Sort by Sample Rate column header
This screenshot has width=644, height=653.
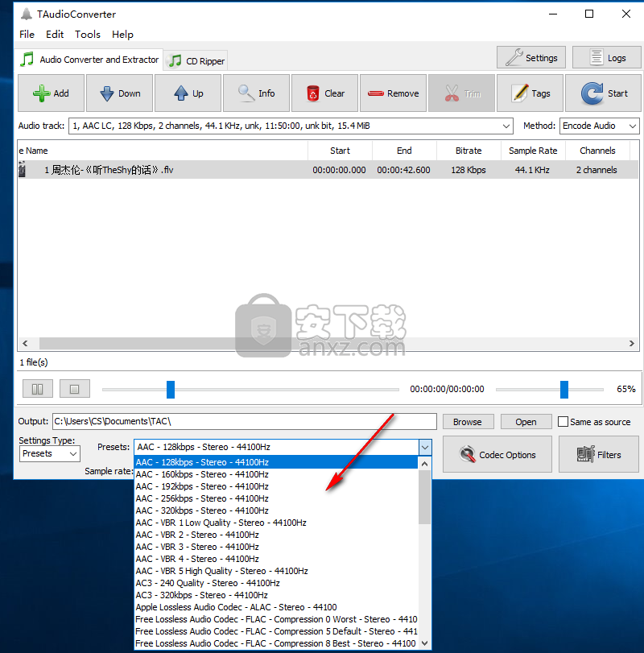point(533,151)
